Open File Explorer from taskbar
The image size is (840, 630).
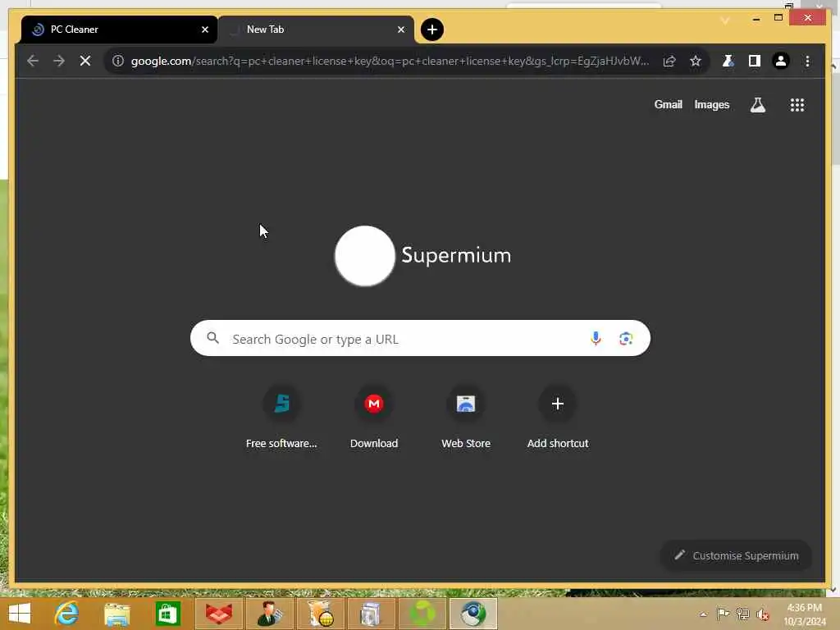click(116, 614)
